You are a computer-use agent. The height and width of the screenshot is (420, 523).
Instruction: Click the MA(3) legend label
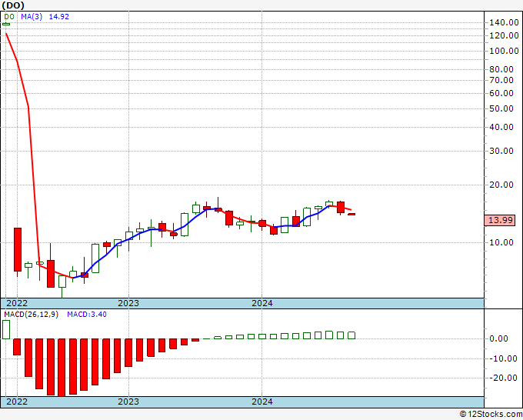click(x=32, y=17)
